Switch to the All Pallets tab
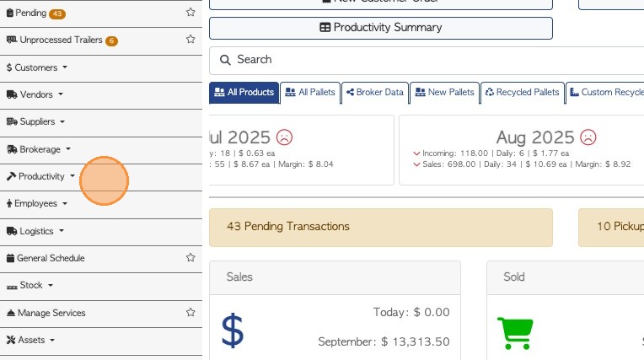Screen dimensions: 644x360 click(x=309, y=93)
